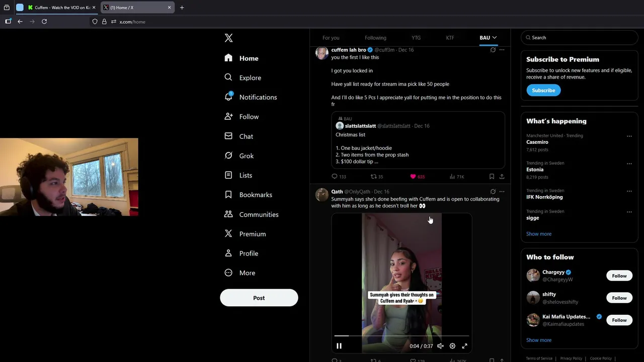Click the site lock icon
The image size is (644, 362).
point(104,22)
